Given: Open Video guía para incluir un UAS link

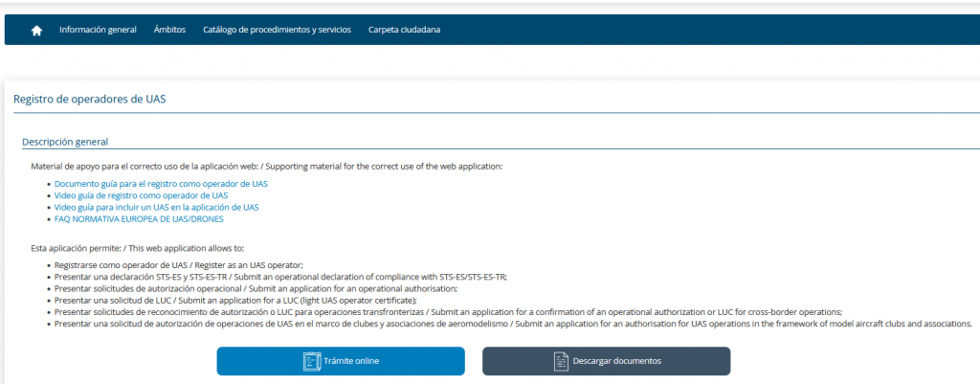Looking at the screenshot, I should 156,207.
